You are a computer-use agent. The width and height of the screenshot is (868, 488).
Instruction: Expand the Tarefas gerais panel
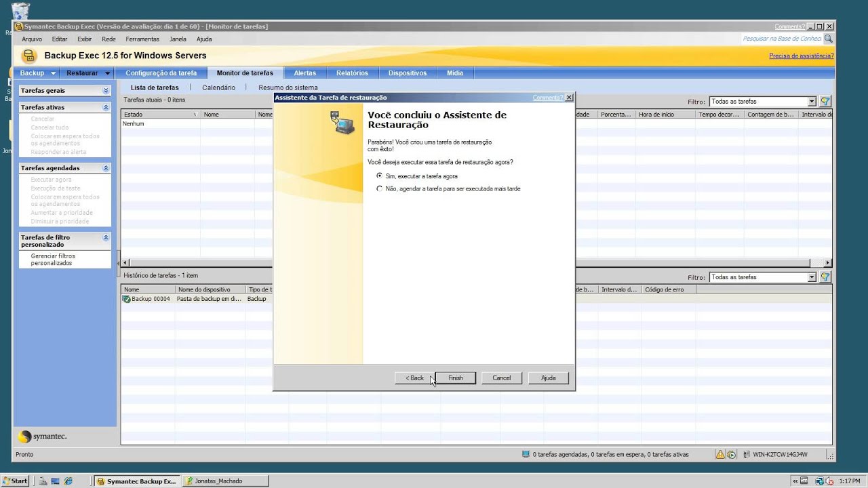pyautogui.click(x=106, y=90)
